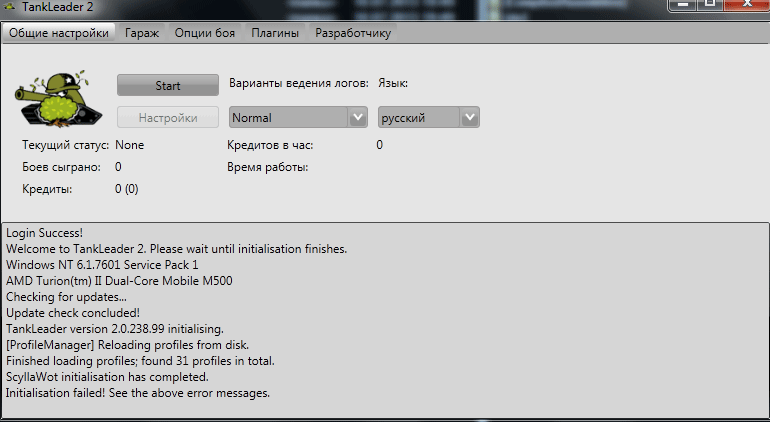The image size is (770, 422).
Task: Click the 'TankLeader 2' window title
Action: coord(57,7)
